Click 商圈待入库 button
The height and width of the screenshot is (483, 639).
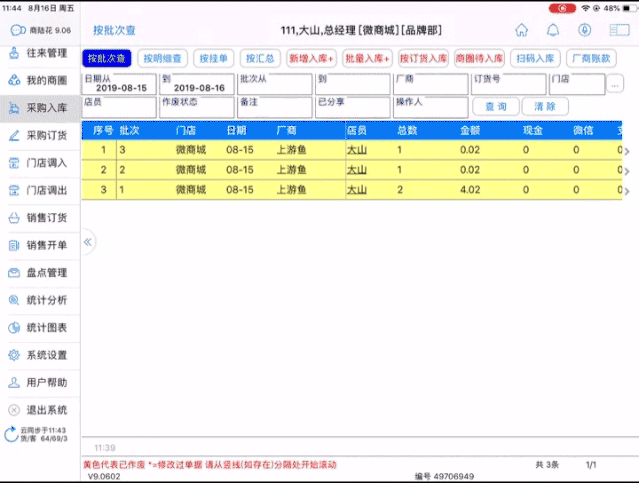pyautogui.click(x=479, y=58)
